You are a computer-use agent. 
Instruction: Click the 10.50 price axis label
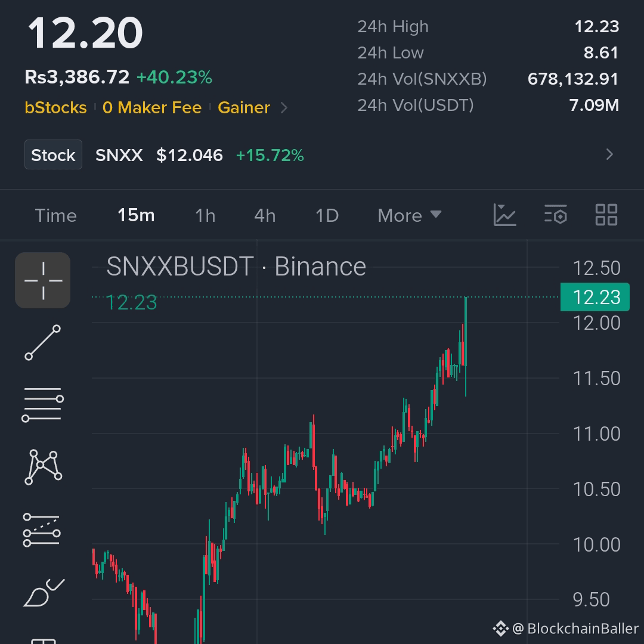coord(596,490)
